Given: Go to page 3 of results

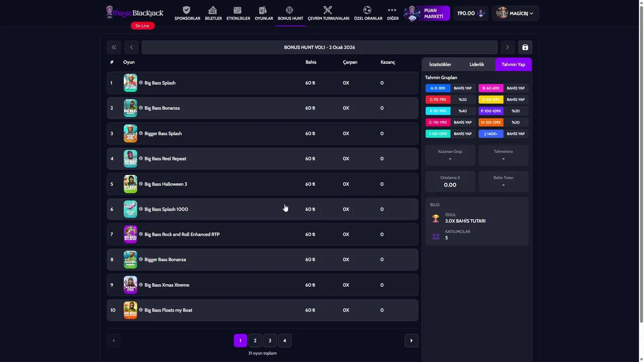Looking at the screenshot, I should click(x=270, y=340).
